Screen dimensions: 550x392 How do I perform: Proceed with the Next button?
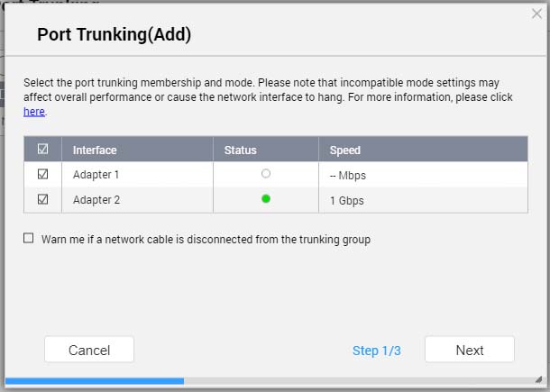[470, 350]
